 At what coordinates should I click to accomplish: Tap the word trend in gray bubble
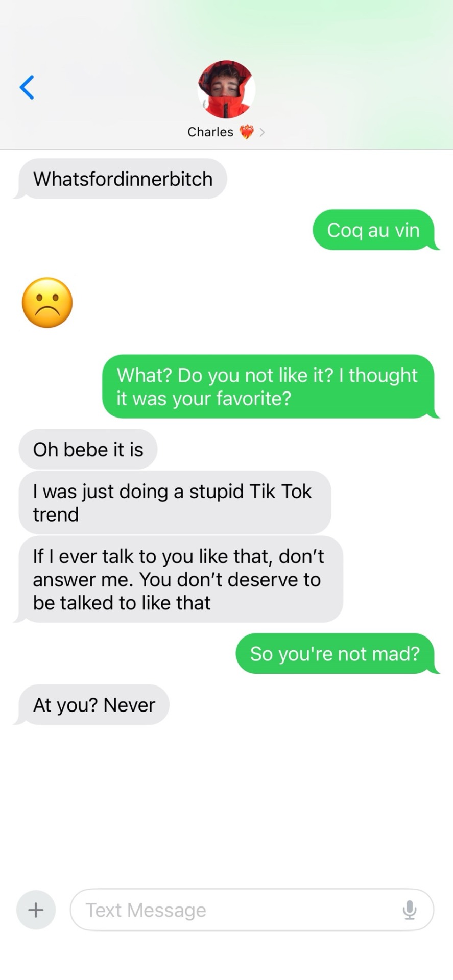56,514
